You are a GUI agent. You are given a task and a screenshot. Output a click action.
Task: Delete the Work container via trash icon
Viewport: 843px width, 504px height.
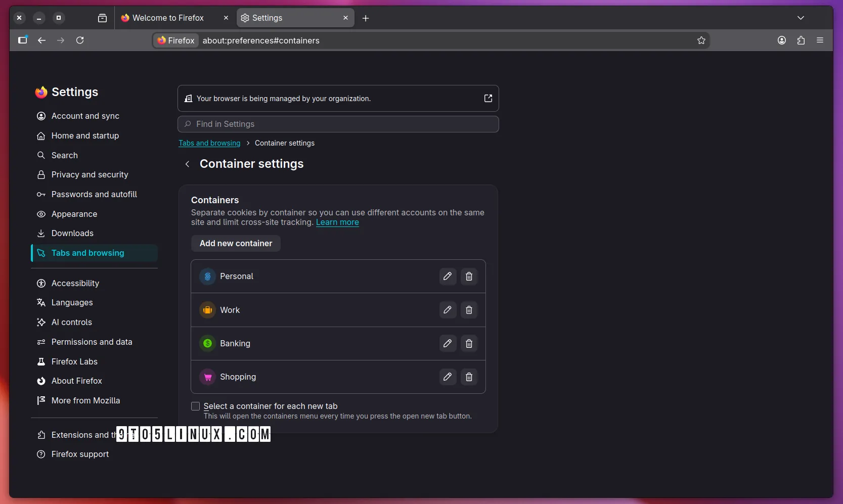click(x=469, y=310)
